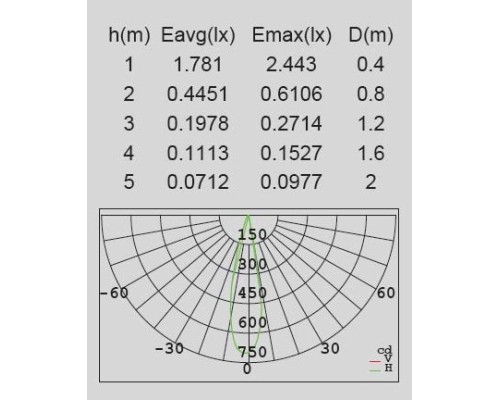
Task: Click the Emax value 0.0977
Action: [x=291, y=182]
